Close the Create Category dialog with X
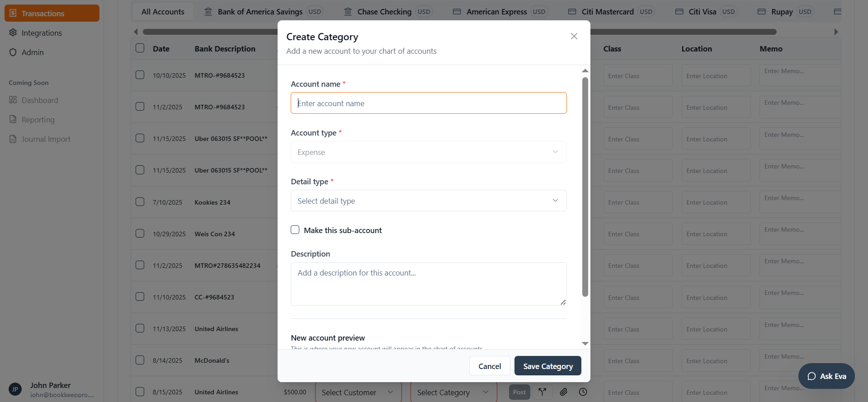This screenshot has height=402, width=868. 574,36
